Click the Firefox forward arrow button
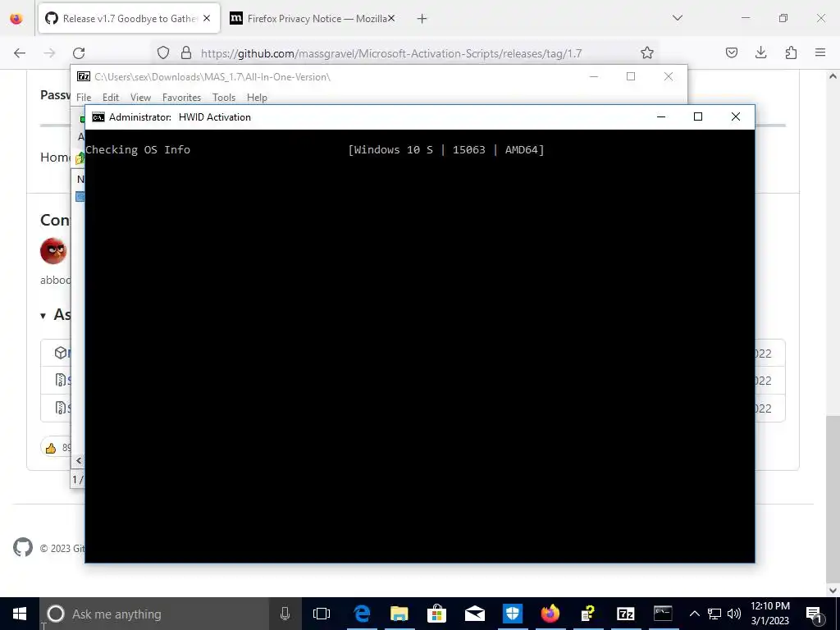Screen dimensions: 840x630 pos(49,53)
